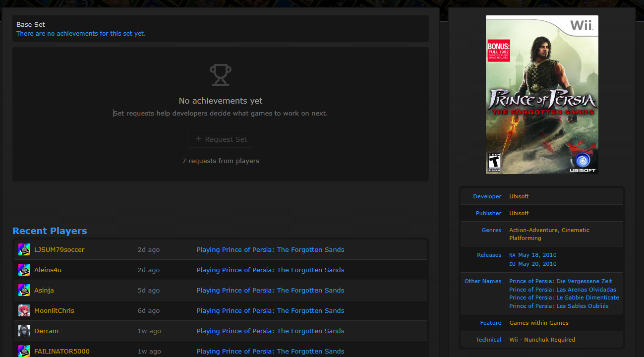The image size is (644, 357).
Task: Click the Ubisoft publisher link
Action: click(519, 213)
